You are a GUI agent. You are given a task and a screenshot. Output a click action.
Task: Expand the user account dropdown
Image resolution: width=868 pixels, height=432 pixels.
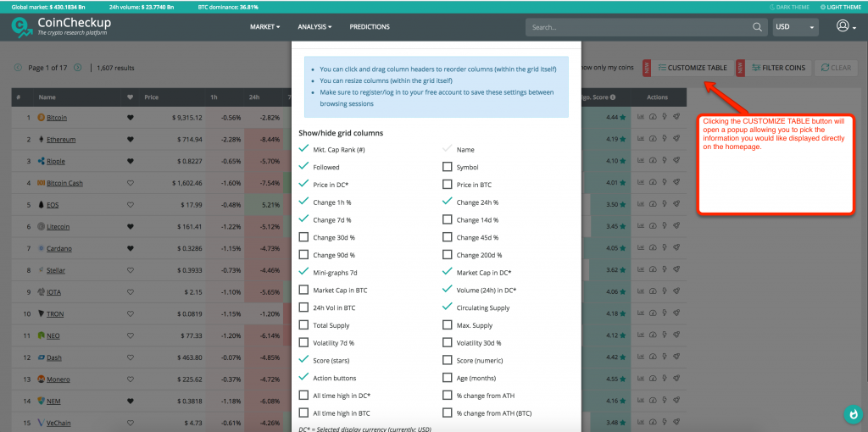(x=845, y=27)
